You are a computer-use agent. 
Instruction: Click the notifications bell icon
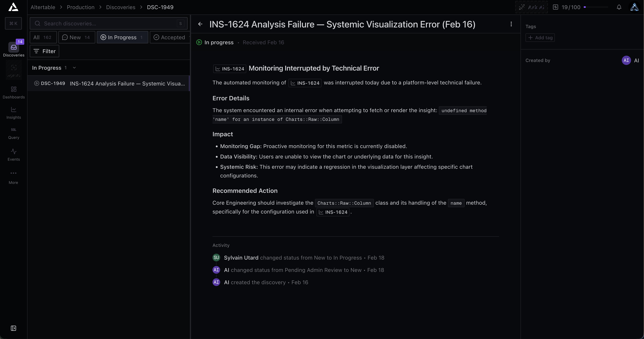point(619,7)
